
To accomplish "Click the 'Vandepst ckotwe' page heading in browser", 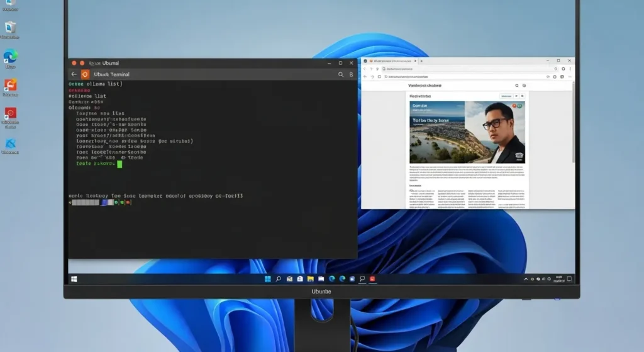I will (x=425, y=86).
